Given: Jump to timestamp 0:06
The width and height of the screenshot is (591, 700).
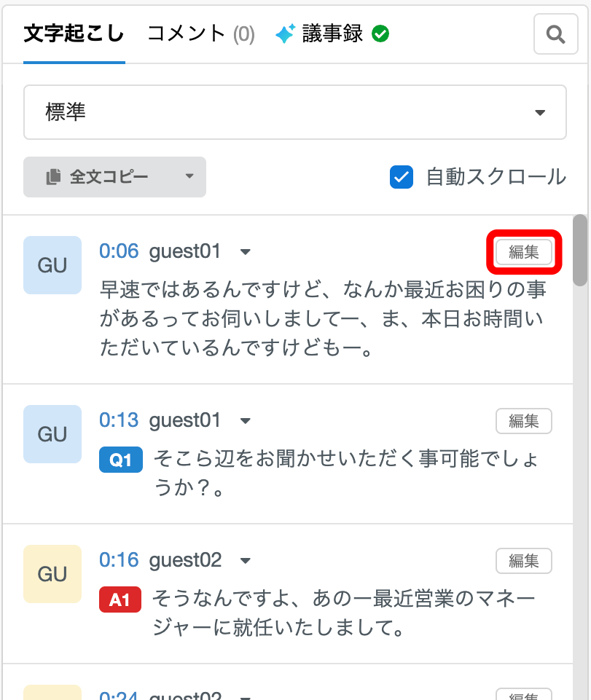Looking at the screenshot, I should click(x=119, y=251).
